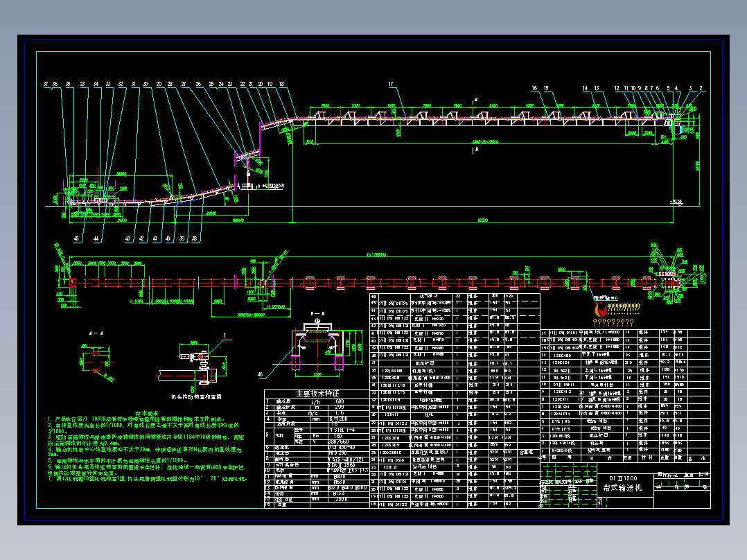
Task: Select the title text 主要技术特征 above the table
Action: tap(317, 394)
